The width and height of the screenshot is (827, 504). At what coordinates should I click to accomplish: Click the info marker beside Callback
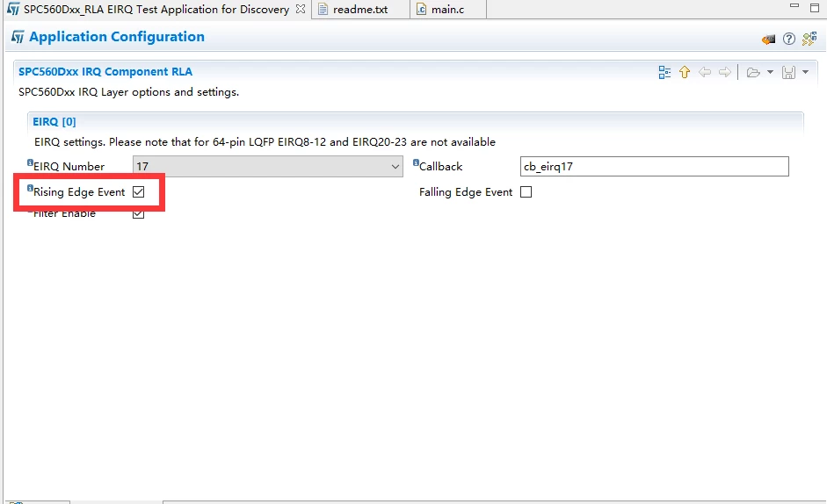coord(416,162)
